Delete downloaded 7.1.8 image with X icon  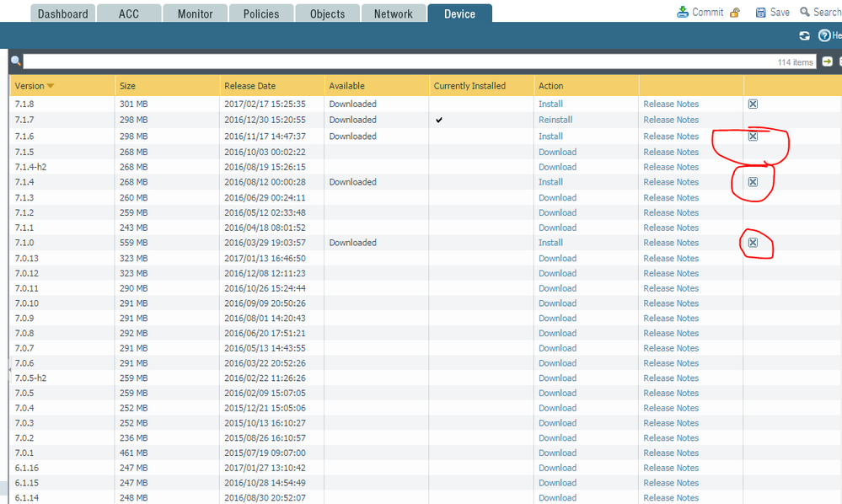753,104
